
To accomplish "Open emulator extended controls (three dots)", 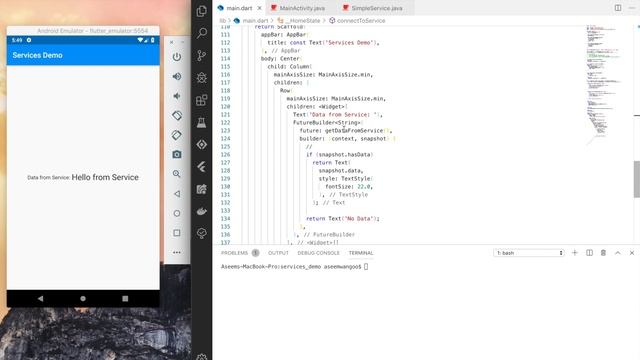I will [x=177, y=252].
